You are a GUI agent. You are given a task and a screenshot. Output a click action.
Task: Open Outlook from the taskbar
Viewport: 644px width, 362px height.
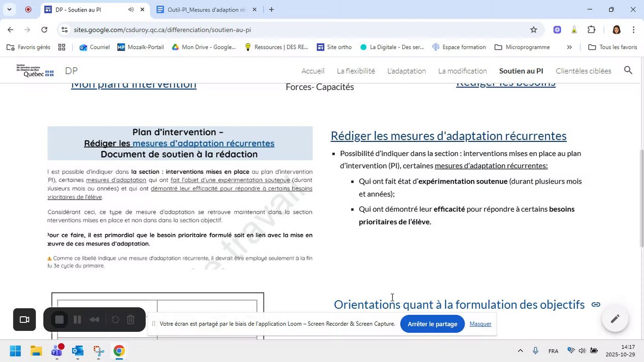[77, 351]
